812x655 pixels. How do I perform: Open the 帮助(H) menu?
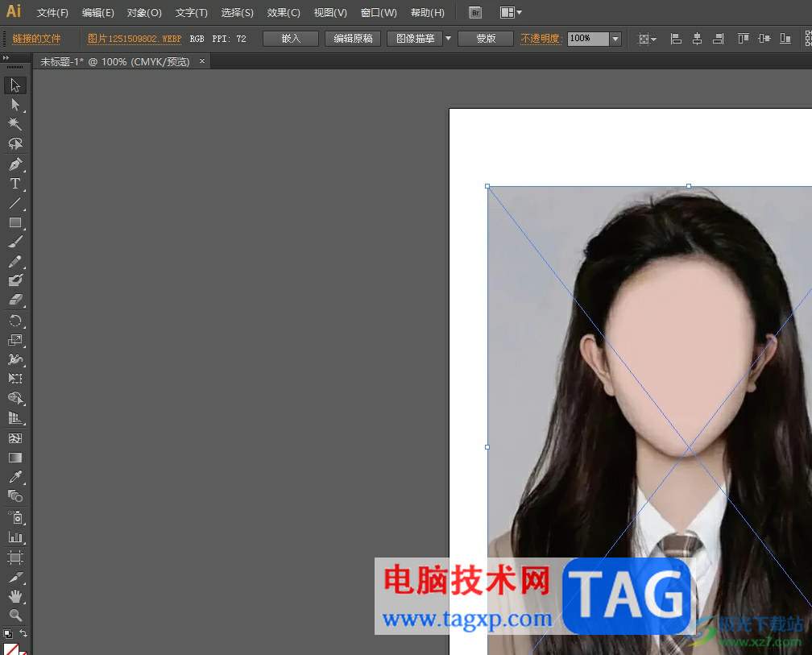[x=427, y=12]
